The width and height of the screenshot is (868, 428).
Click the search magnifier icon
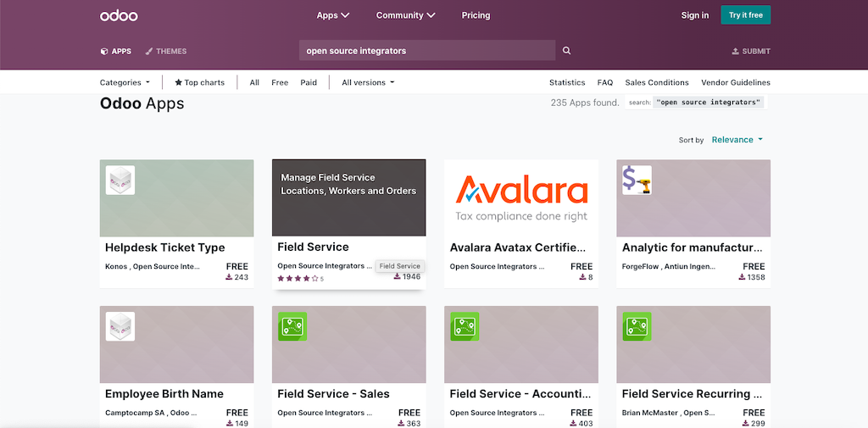tap(566, 50)
